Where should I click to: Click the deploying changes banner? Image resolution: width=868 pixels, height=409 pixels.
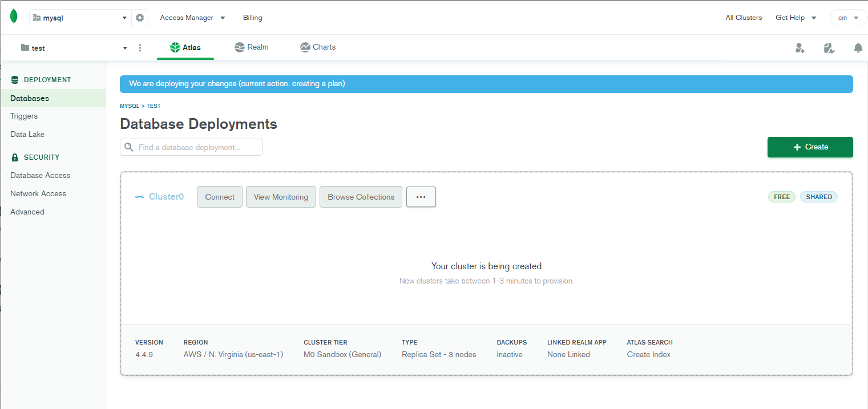click(486, 84)
